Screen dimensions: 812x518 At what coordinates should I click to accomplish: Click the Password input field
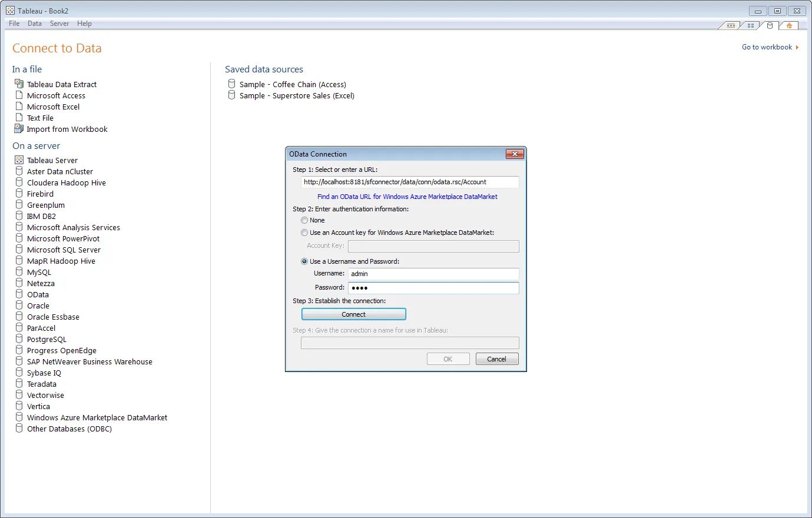[x=433, y=288]
